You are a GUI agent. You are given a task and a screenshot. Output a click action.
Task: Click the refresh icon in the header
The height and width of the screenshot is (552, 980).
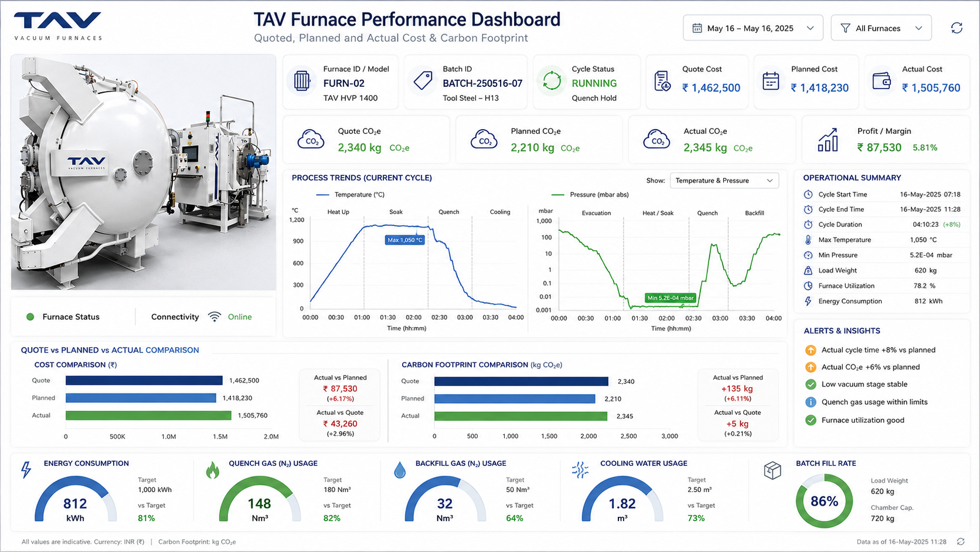pyautogui.click(x=957, y=28)
